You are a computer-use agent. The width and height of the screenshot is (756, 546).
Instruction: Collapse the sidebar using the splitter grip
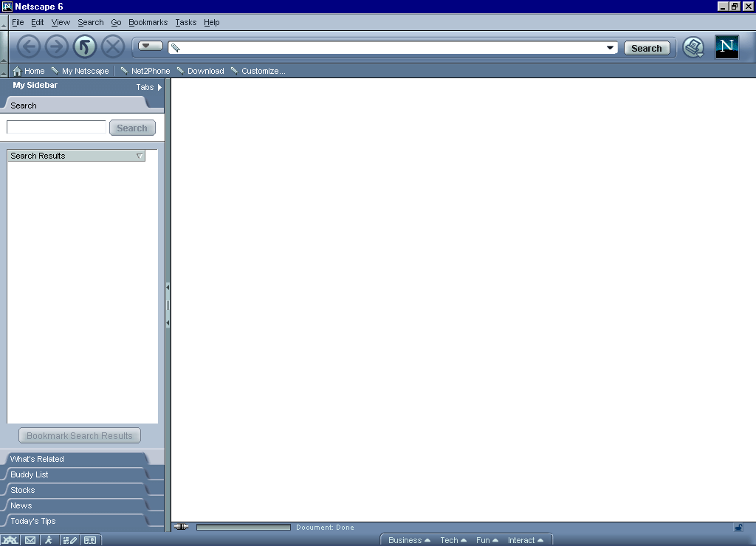tap(168, 305)
